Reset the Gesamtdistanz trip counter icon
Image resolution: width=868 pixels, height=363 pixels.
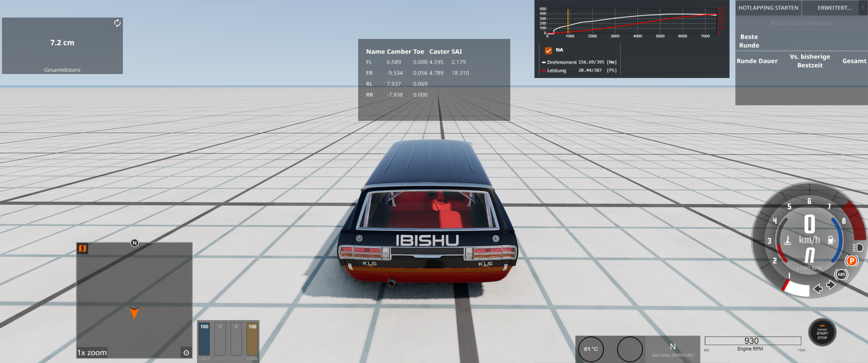[117, 23]
